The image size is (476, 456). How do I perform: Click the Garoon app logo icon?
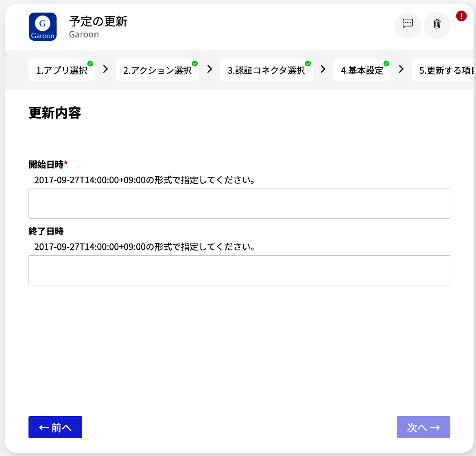pyautogui.click(x=42, y=27)
